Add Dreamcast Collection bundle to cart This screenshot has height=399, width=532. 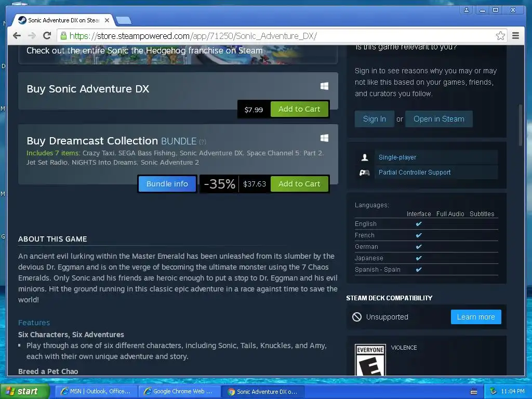(x=299, y=184)
